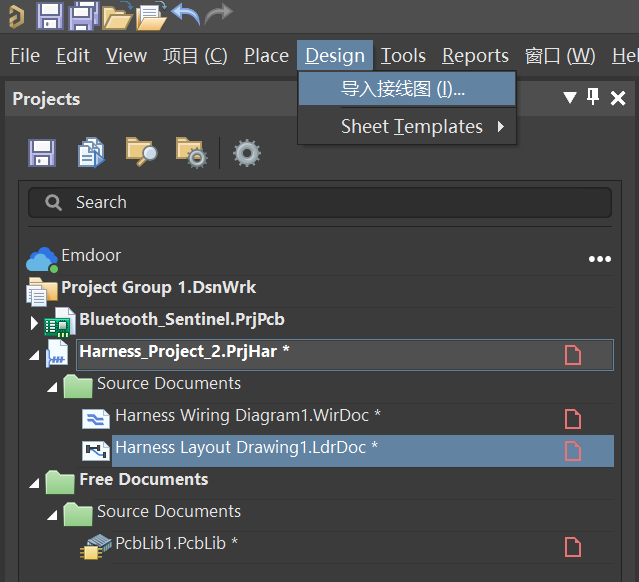
Task: Collapse the Harness_Project_2.PrjHar project node
Action: click(x=35, y=355)
